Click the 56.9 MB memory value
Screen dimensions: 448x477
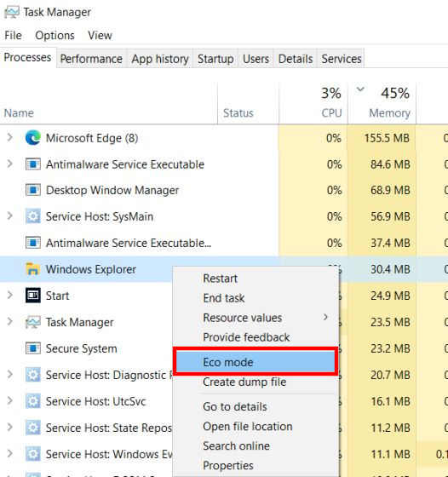click(x=390, y=216)
